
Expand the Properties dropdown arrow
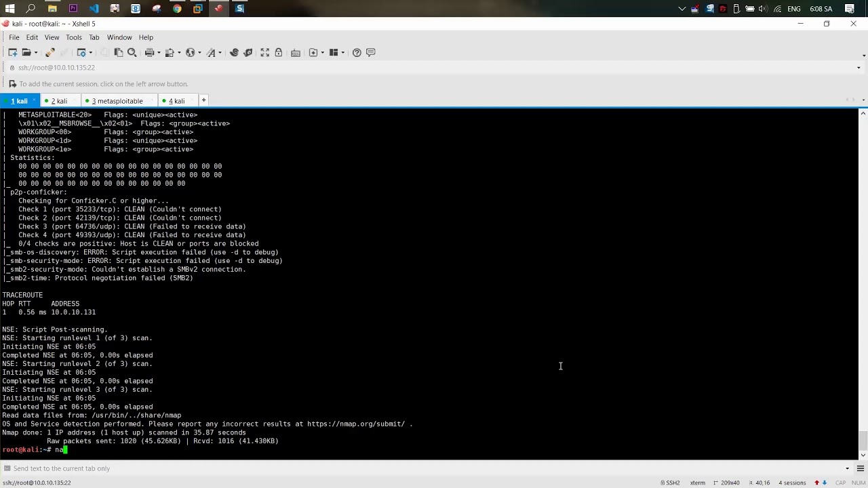click(90, 52)
